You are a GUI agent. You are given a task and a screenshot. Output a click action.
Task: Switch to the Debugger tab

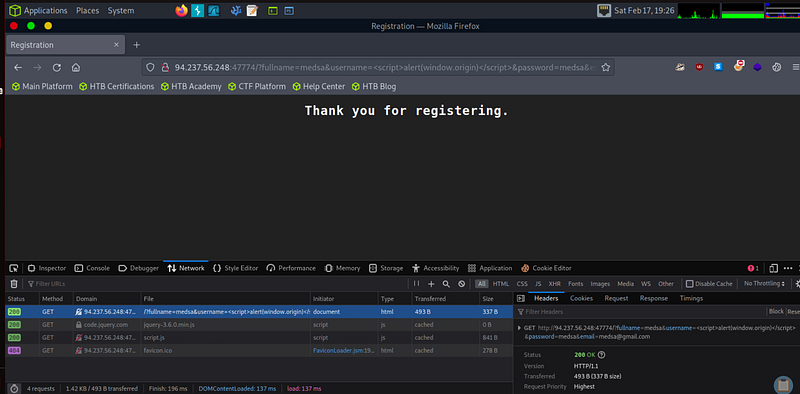[x=138, y=268]
